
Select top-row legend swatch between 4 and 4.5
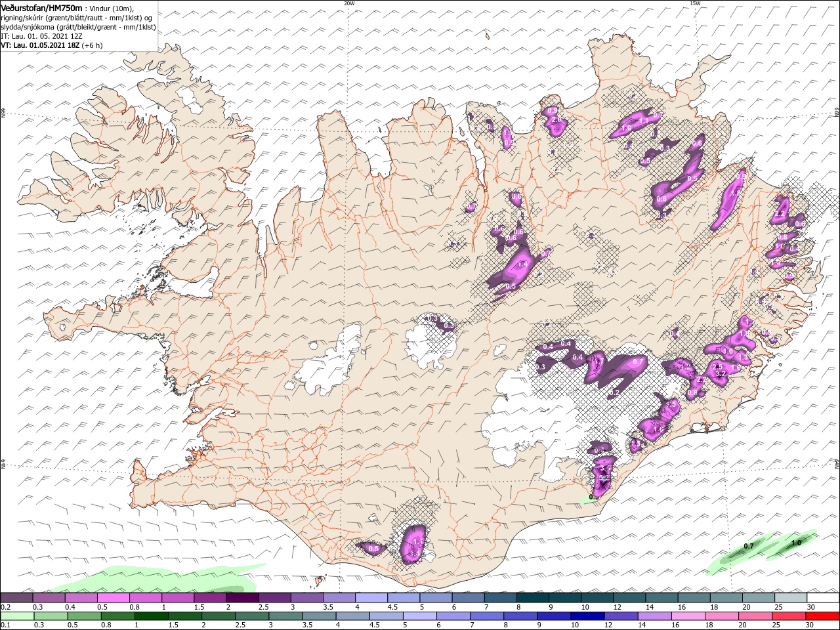click(x=371, y=598)
